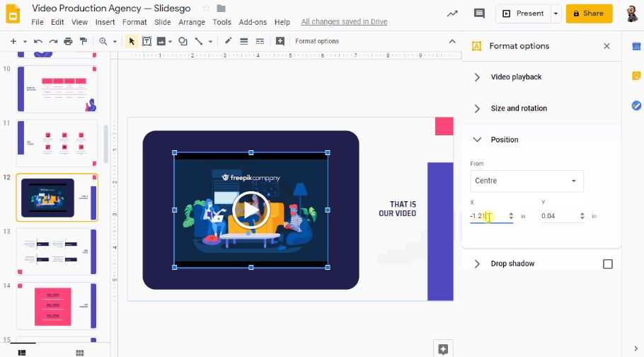This screenshot has width=644, height=357.
Task: Hide the menus with collapse arrow
Action: pos(452,41)
